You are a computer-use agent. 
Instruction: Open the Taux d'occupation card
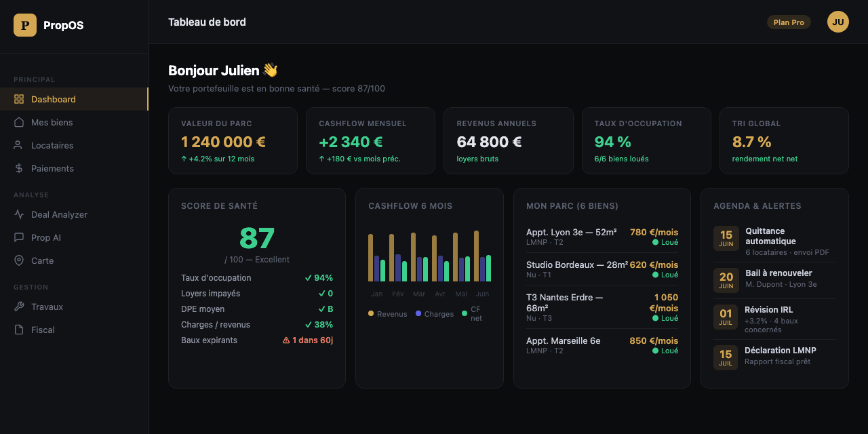point(646,140)
